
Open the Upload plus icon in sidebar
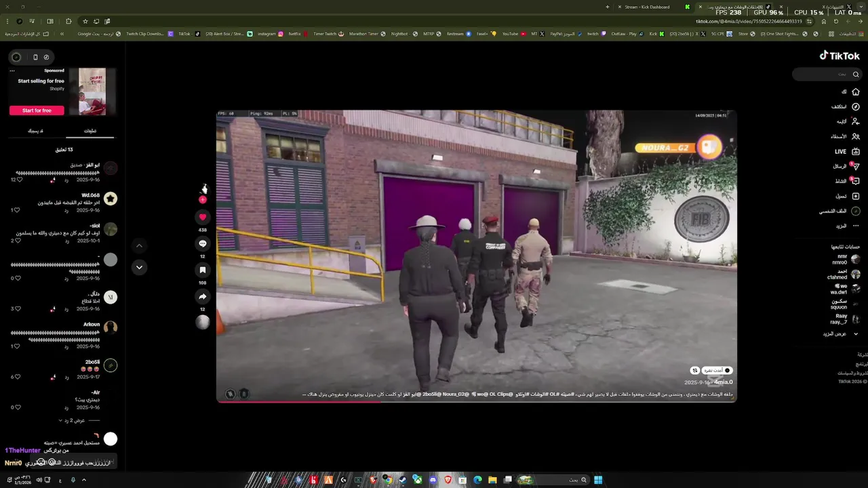(x=856, y=196)
